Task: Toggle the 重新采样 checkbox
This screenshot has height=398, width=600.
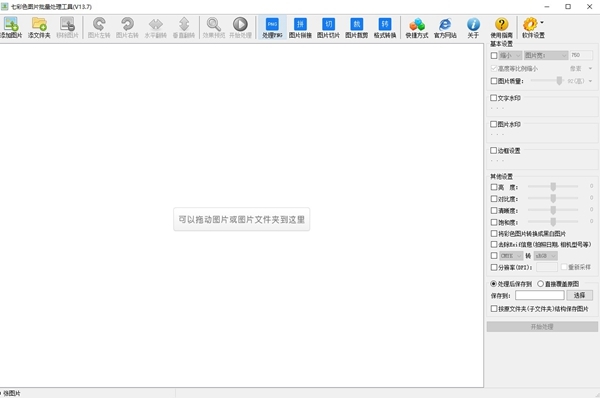Action: [564, 267]
